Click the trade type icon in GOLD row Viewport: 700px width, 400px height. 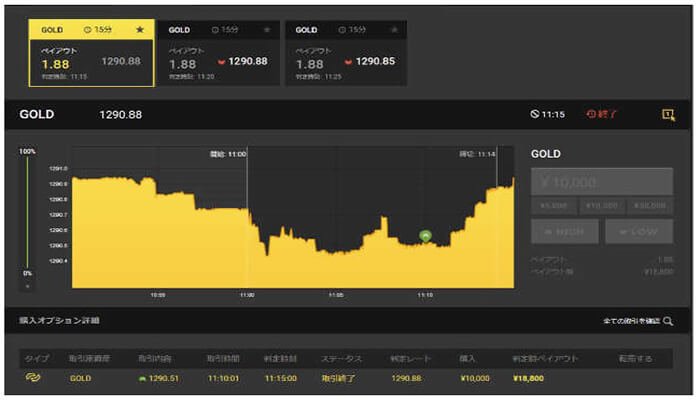pyautogui.click(x=33, y=378)
